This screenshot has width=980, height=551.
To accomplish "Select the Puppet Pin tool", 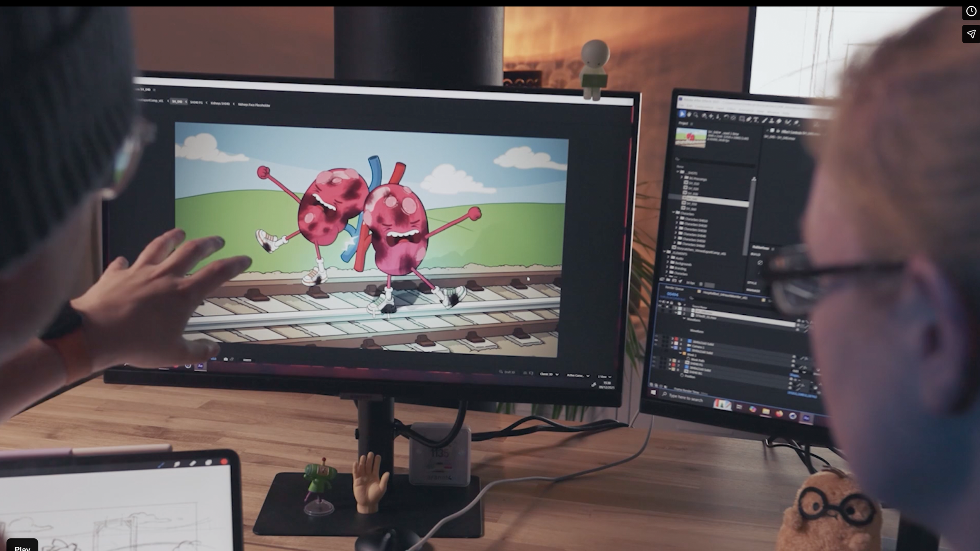I will click(796, 123).
